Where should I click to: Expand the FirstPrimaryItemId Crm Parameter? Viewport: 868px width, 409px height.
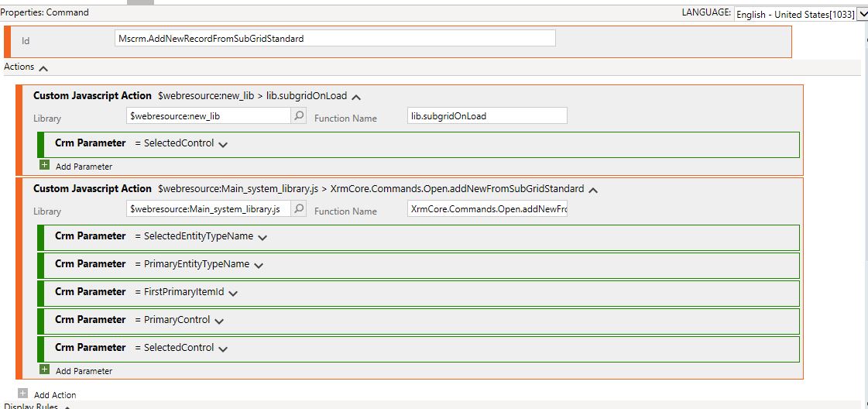point(233,294)
